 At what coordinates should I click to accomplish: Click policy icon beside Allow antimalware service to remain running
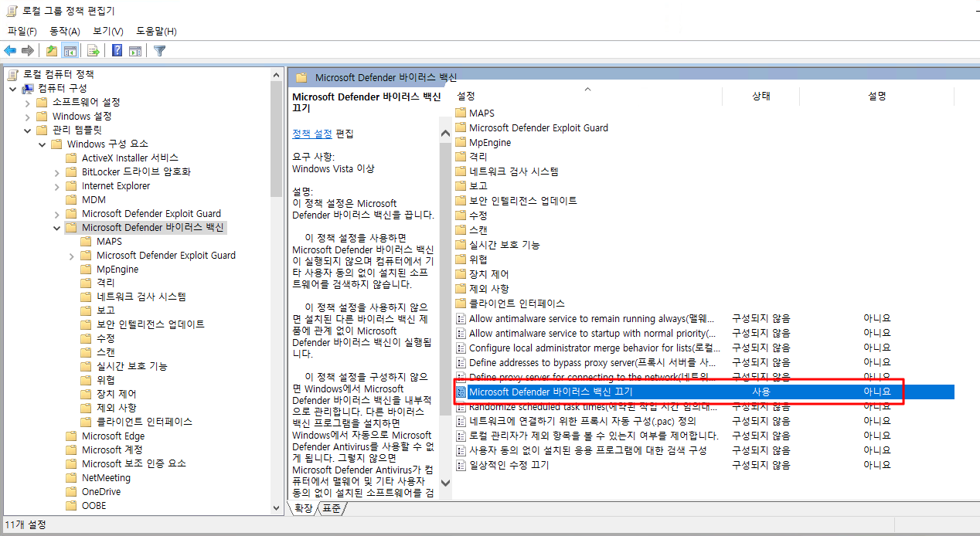pyautogui.click(x=461, y=318)
